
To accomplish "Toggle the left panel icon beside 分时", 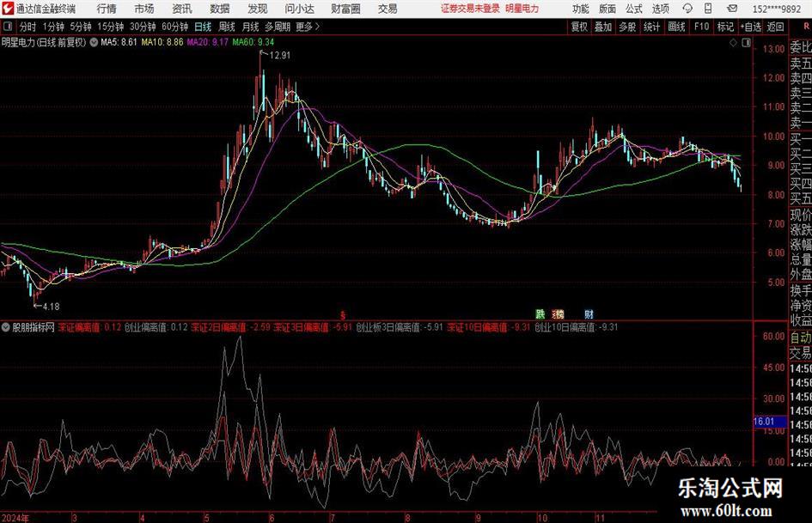I will coord(9,26).
